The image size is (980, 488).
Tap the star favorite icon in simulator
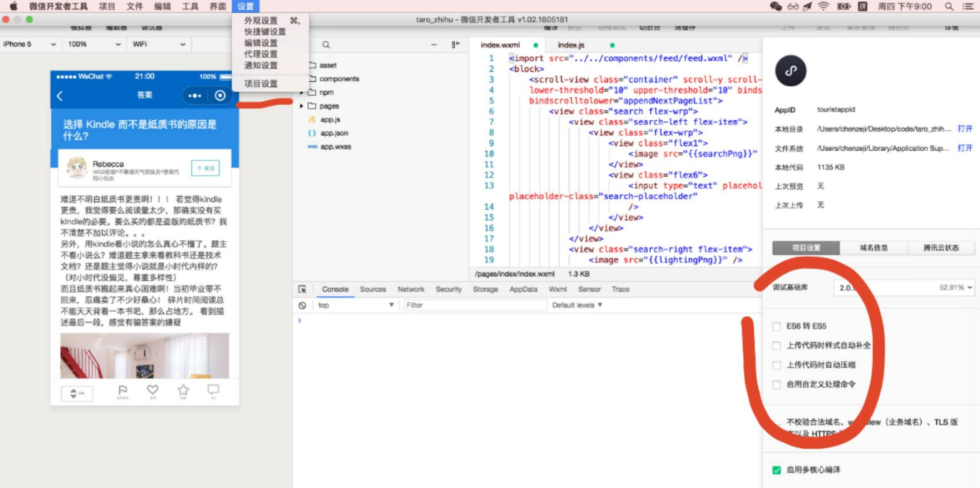[x=183, y=390]
